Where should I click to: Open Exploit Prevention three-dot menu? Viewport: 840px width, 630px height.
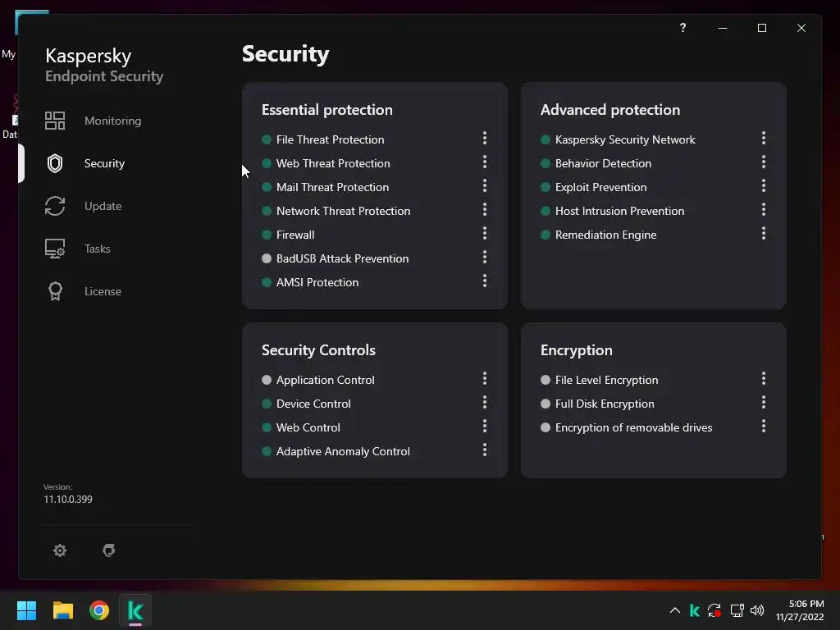(x=764, y=186)
